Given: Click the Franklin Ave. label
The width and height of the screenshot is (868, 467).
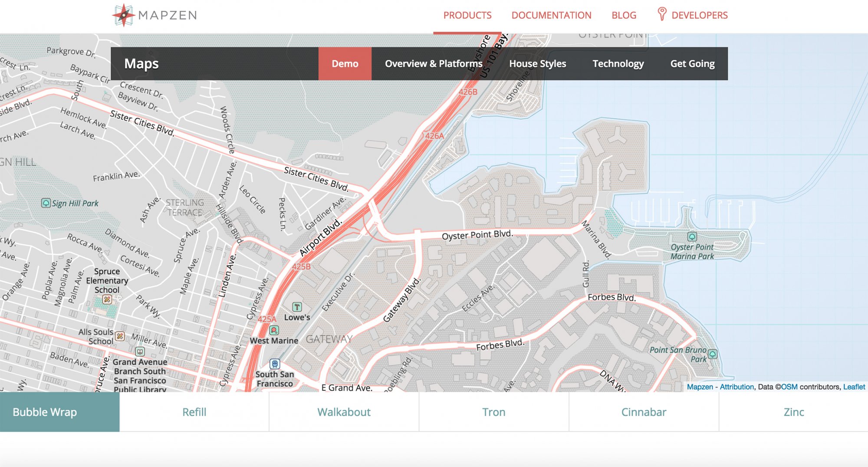Looking at the screenshot, I should tap(116, 176).
